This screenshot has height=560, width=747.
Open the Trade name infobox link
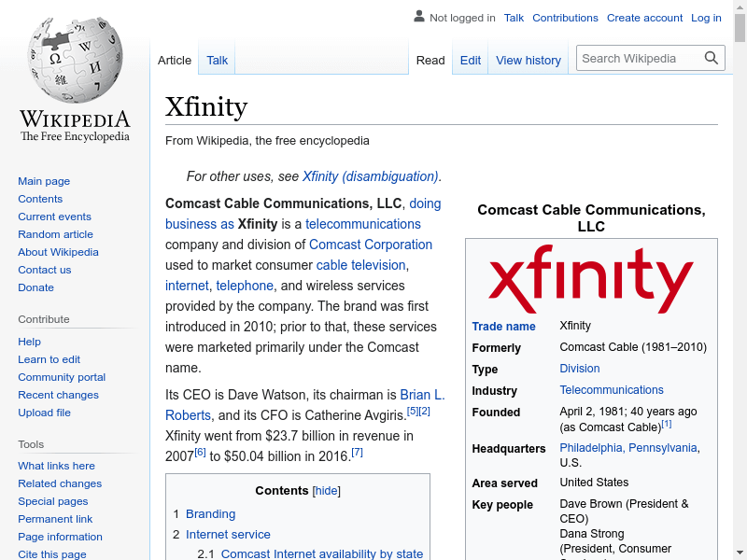point(503,326)
